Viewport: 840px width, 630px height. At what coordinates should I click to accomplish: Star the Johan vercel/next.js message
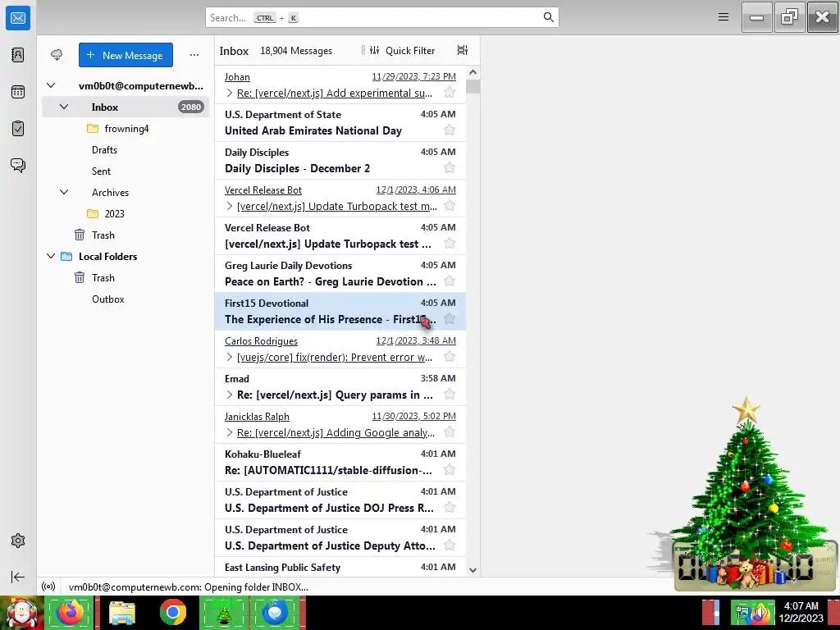pyautogui.click(x=450, y=92)
